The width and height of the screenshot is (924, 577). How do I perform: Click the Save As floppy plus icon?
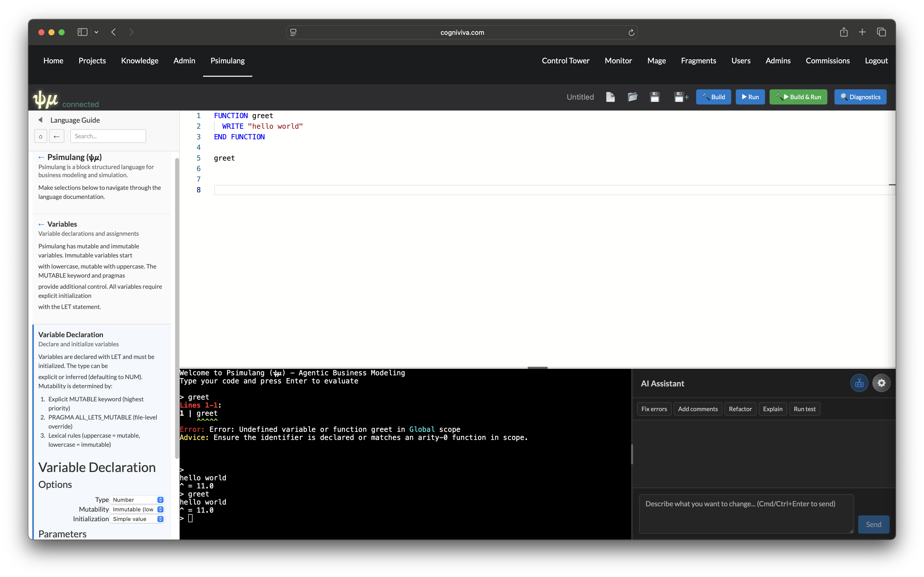(x=681, y=97)
